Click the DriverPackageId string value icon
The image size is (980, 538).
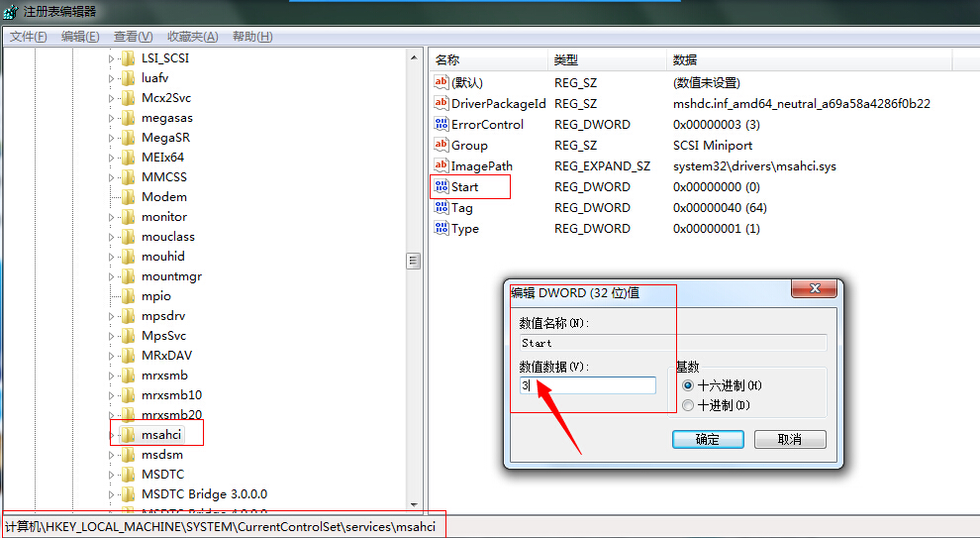point(441,104)
